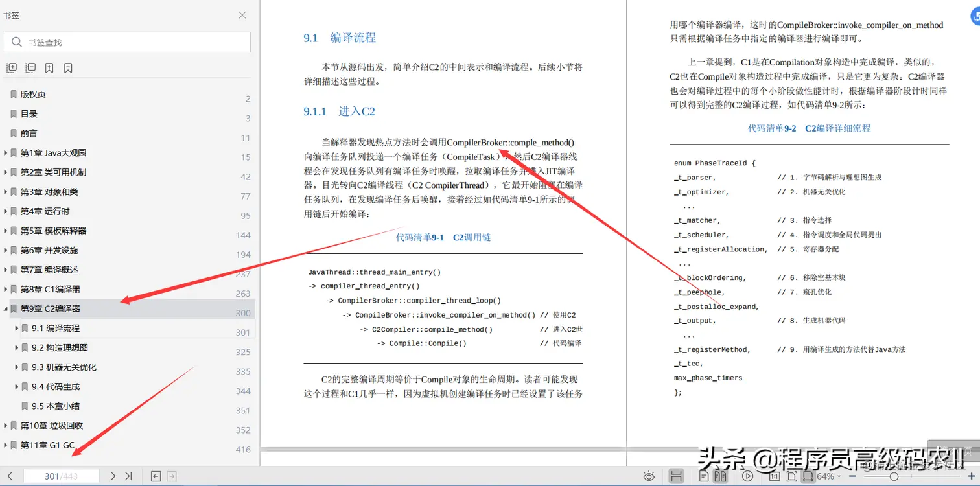Click the page number input field

60,476
